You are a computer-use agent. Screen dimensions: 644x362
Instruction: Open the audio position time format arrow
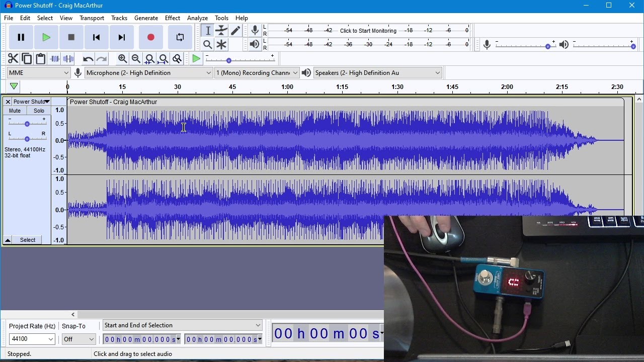(x=382, y=333)
